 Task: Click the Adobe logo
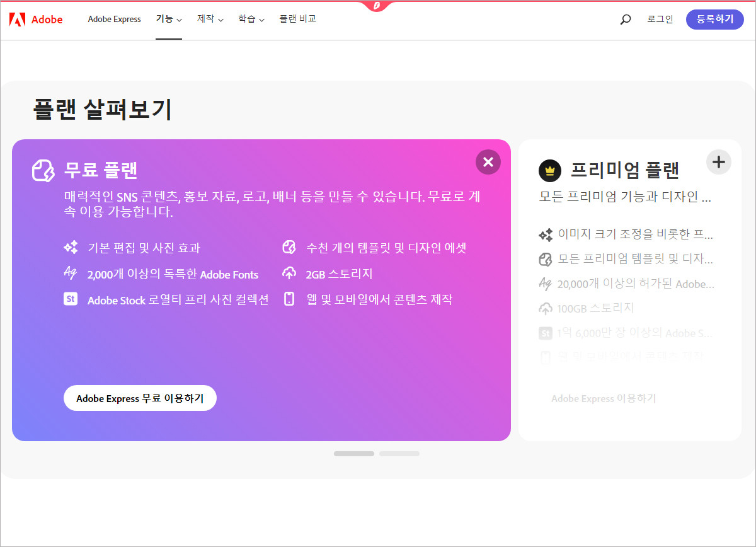(x=36, y=20)
